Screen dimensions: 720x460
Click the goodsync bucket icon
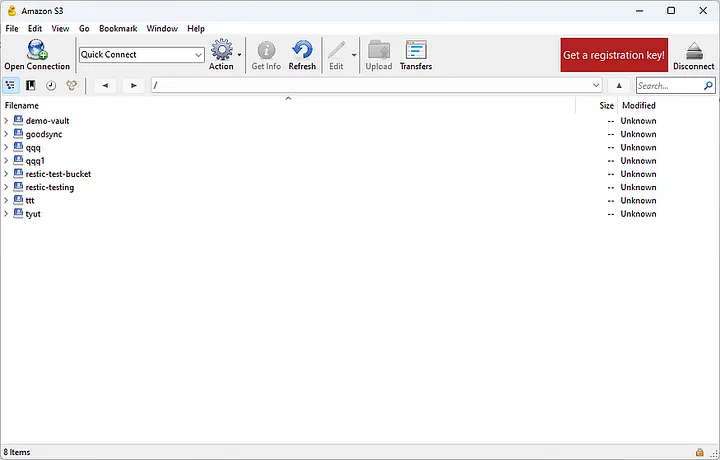18,134
